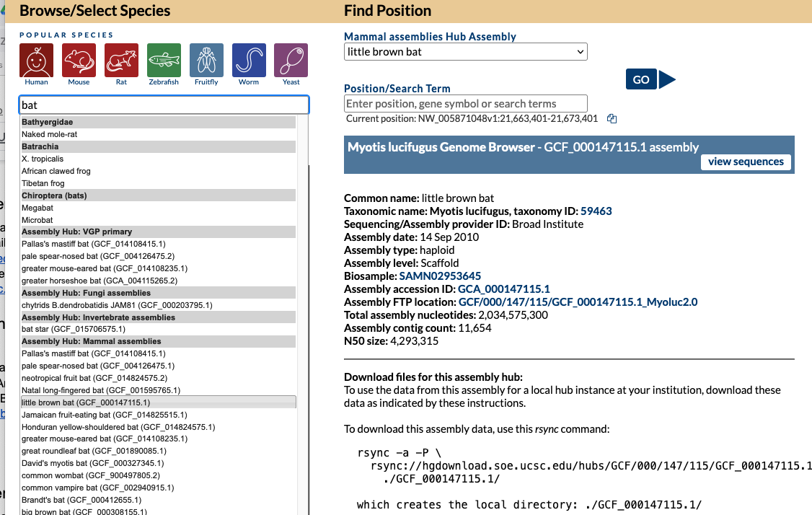Viewport: 812px width, 515px height.
Task: Open the little brown bat assembly dropdown
Action: [466, 52]
